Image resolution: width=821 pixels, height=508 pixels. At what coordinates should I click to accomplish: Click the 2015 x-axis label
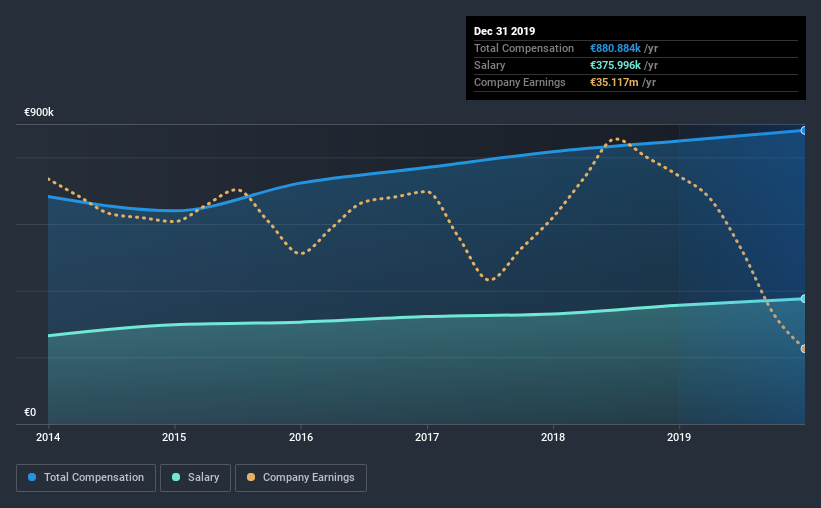point(174,437)
